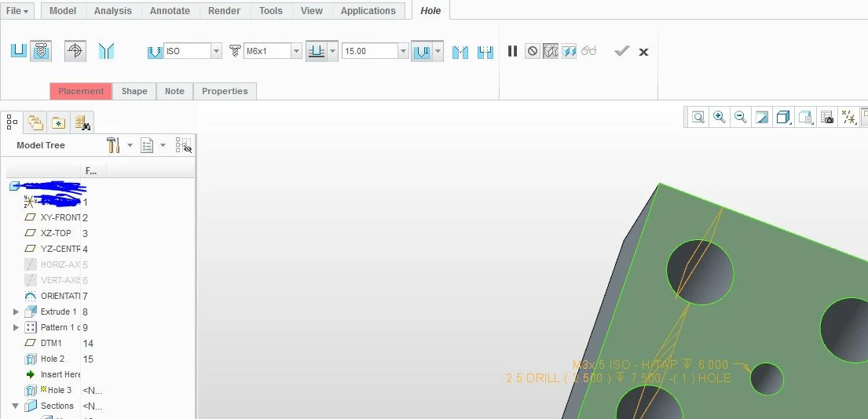
Task: Click the Repaint icon
Action: click(x=762, y=117)
